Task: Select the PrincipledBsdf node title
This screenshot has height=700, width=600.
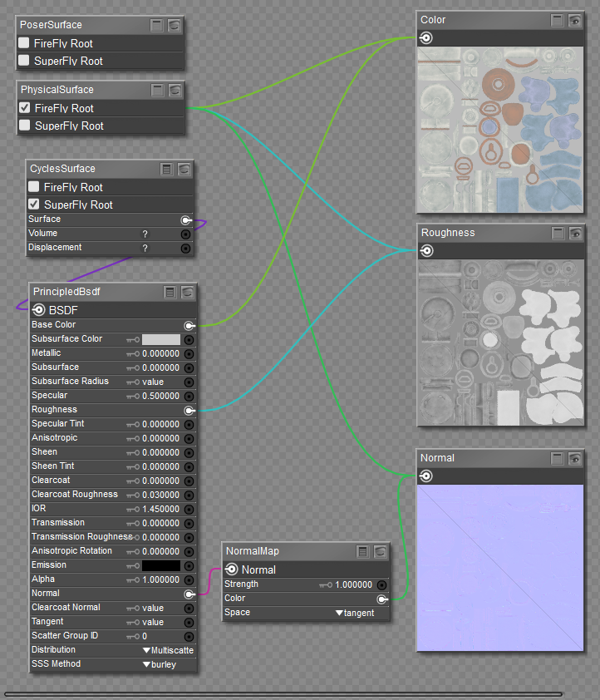Action: click(66, 292)
